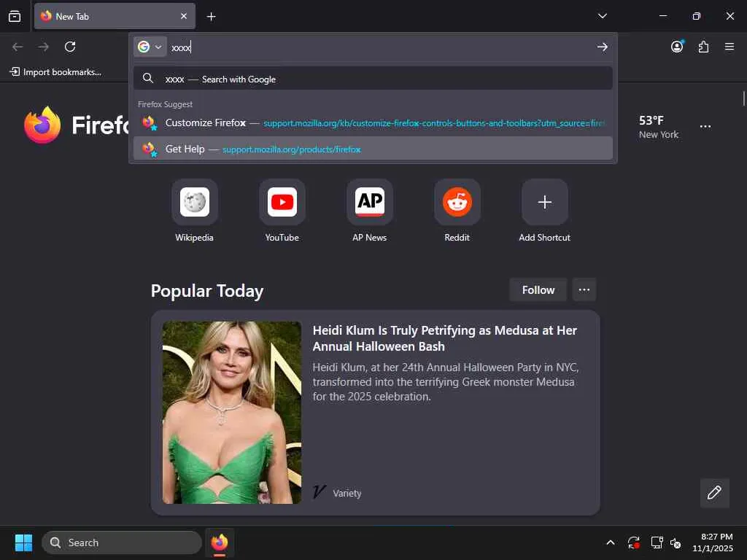Click the New Tab tab label
This screenshot has width=747, height=560.
point(72,16)
